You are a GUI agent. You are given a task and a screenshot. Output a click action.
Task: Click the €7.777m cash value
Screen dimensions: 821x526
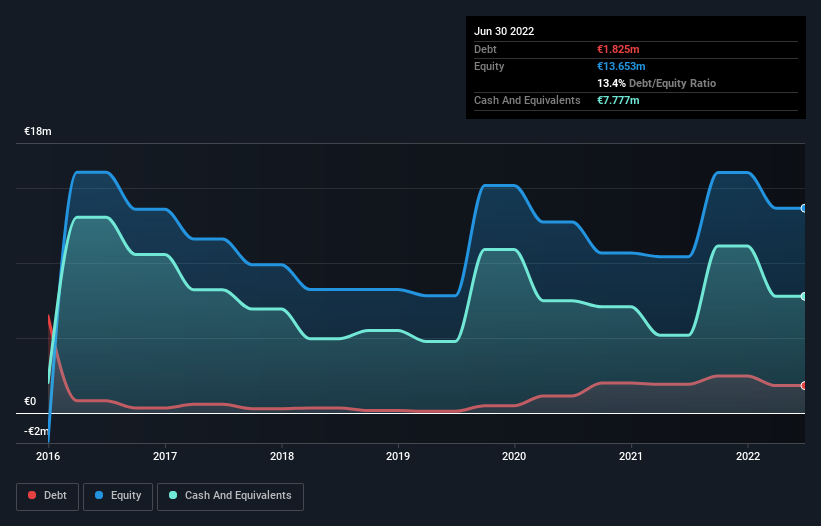click(x=618, y=100)
